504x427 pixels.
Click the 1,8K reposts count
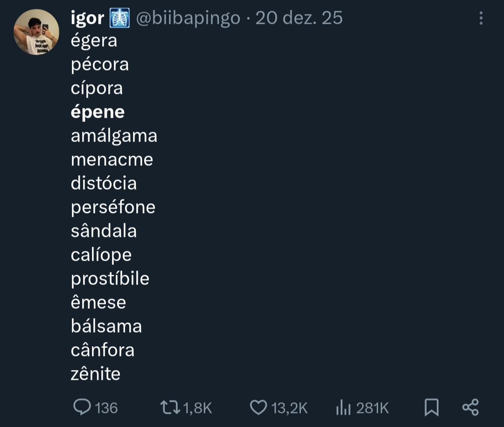pos(198,408)
